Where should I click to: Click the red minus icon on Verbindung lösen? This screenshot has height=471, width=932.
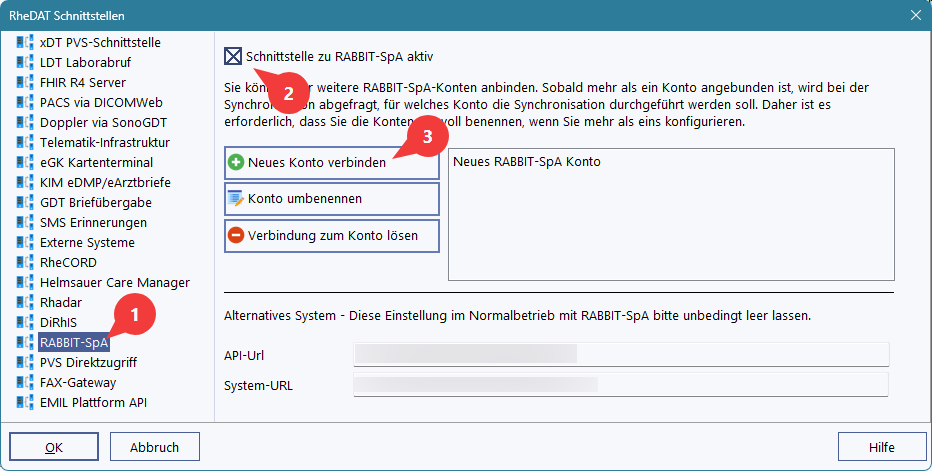pyautogui.click(x=236, y=236)
